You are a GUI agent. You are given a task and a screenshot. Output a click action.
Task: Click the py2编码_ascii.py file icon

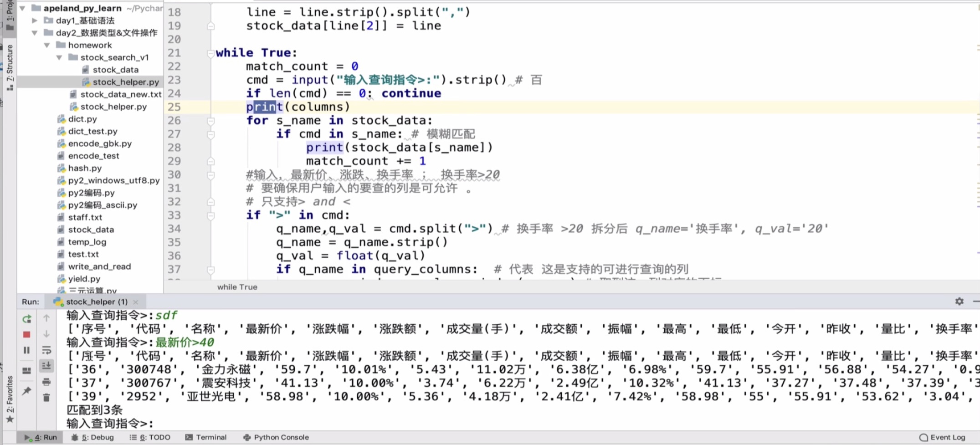[62, 205]
